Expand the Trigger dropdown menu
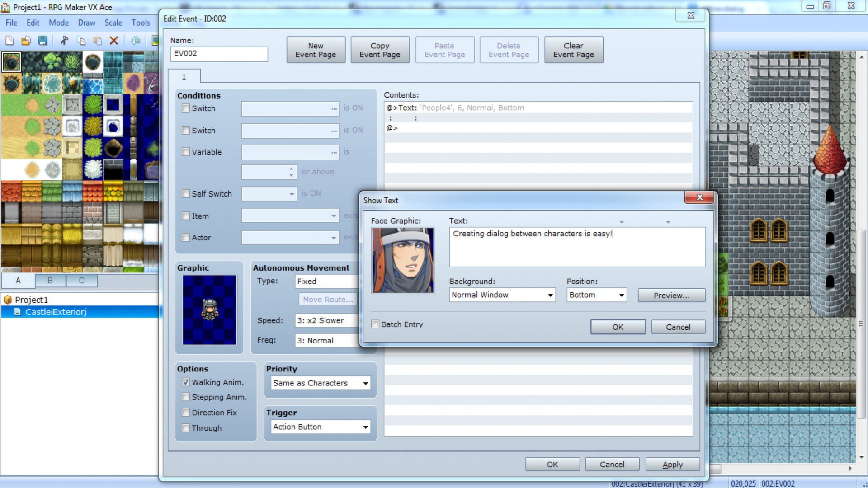Viewport: 868px width, 488px height. [365, 427]
